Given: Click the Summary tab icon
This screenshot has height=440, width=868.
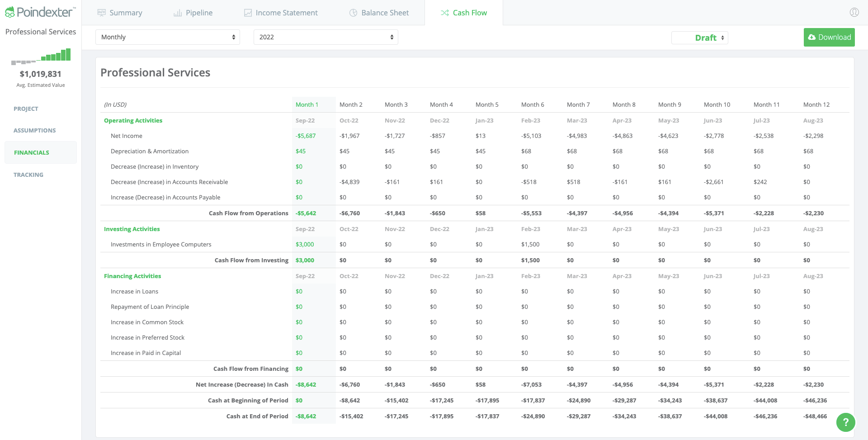Looking at the screenshot, I should (x=102, y=13).
